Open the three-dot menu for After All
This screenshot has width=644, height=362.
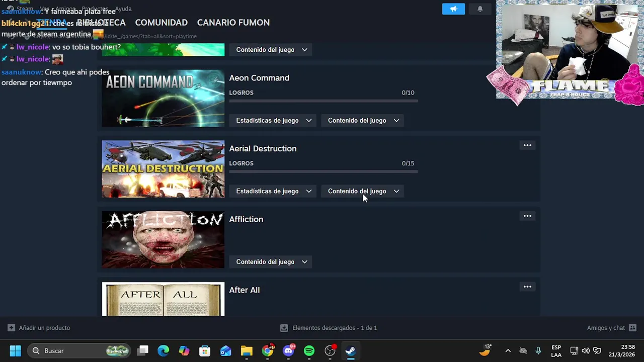[527, 287]
